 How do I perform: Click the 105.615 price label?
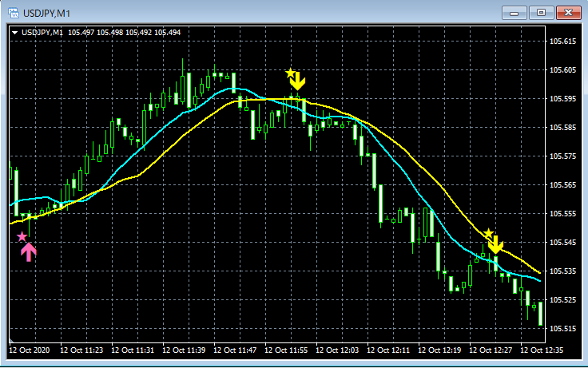pos(562,42)
